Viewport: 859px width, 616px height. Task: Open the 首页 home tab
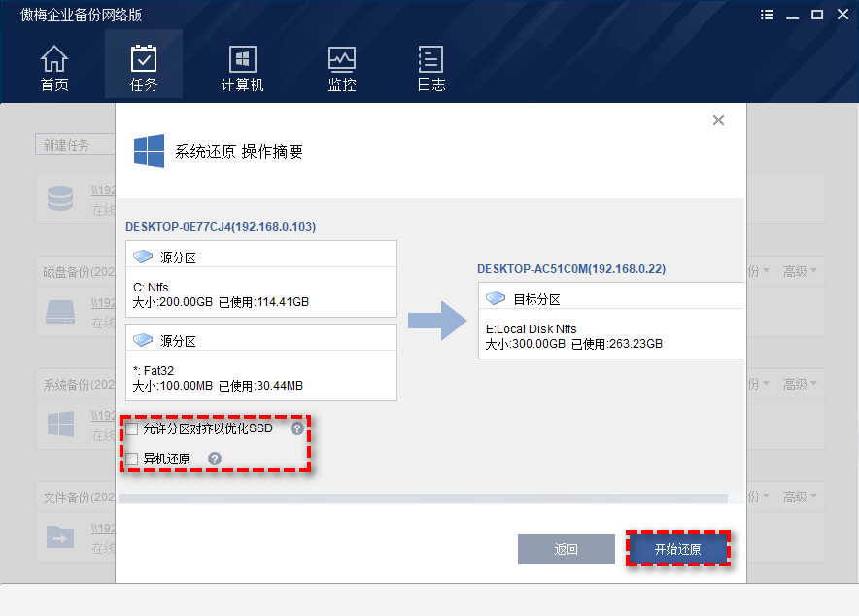click(x=54, y=68)
